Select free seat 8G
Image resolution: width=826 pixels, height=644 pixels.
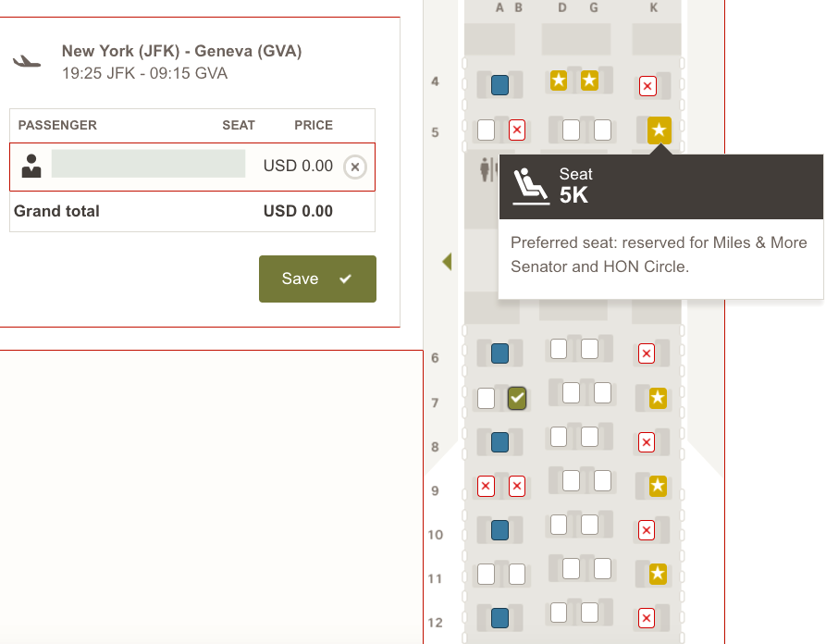point(589,437)
